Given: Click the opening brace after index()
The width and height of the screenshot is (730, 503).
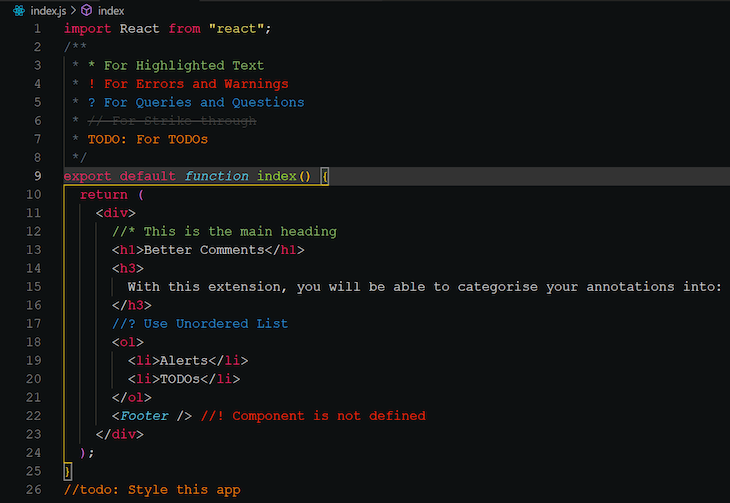Looking at the screenshot, I should coord(325,176).
